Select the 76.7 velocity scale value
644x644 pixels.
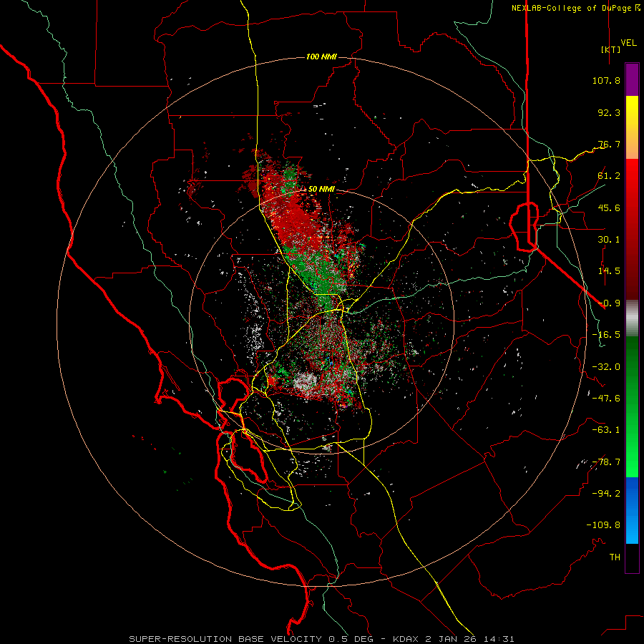pos(609,144)
